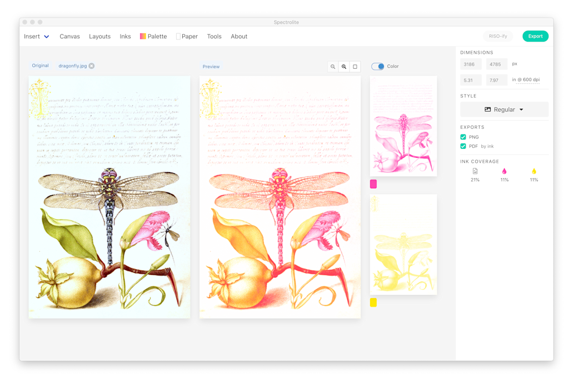Open the Regular style dropdown

click(x=505, y=109)
